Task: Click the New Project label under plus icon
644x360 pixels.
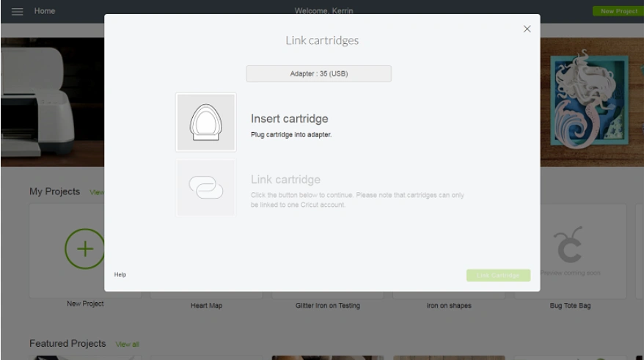Action: 85,304
